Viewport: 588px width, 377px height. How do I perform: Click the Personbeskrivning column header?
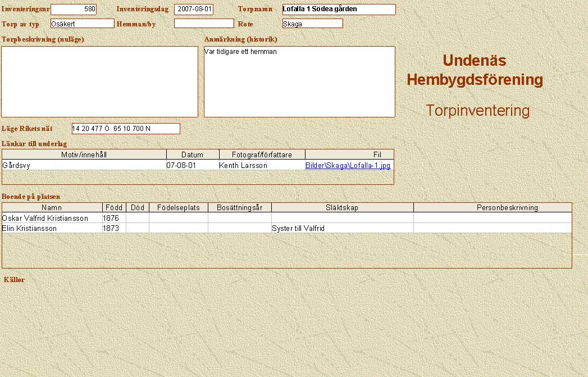pos(492,207)
